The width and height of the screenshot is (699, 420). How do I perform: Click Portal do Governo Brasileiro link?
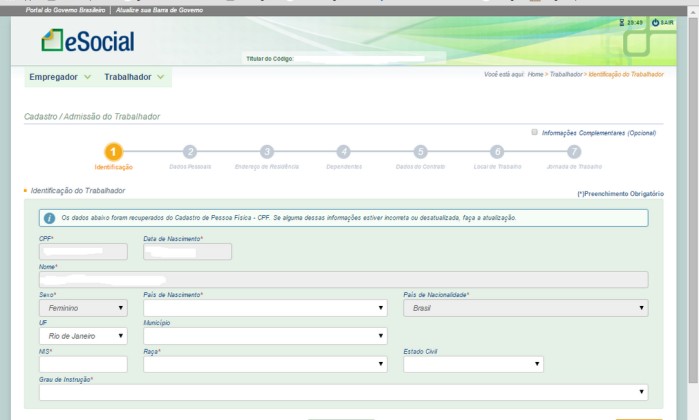click(x=66, y=10)
